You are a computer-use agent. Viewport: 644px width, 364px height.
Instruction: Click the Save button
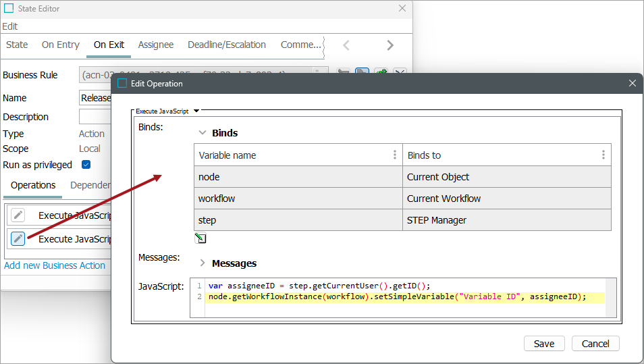[543, 343]
